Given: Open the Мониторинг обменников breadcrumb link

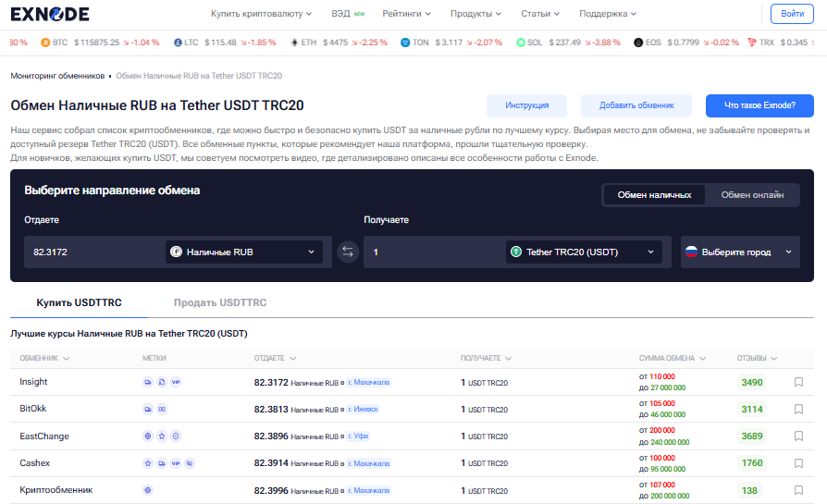Looking at the screenshot, I should point(57,76).
